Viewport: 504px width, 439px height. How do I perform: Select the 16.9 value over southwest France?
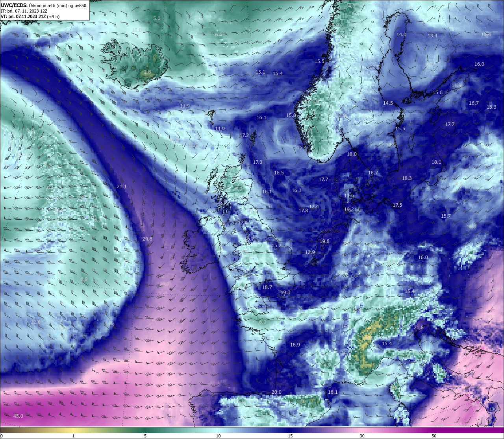(x=295, y=345)
